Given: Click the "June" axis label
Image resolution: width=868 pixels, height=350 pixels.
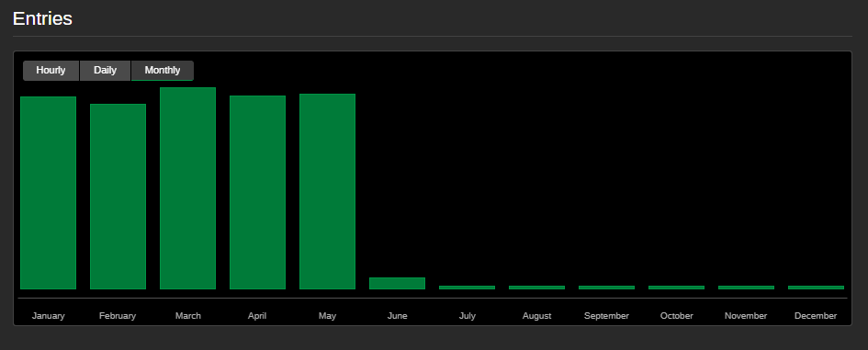Looking at the screenshot, I should tap(397, 316).
